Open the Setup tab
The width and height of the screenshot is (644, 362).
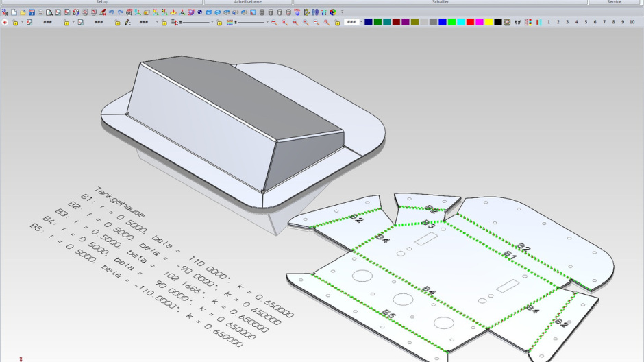[x=101, y=2]
